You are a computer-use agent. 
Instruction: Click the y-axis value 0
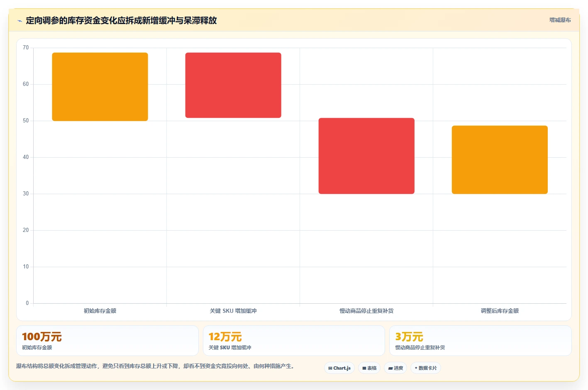pyautogui.click(x=27, y=303)
